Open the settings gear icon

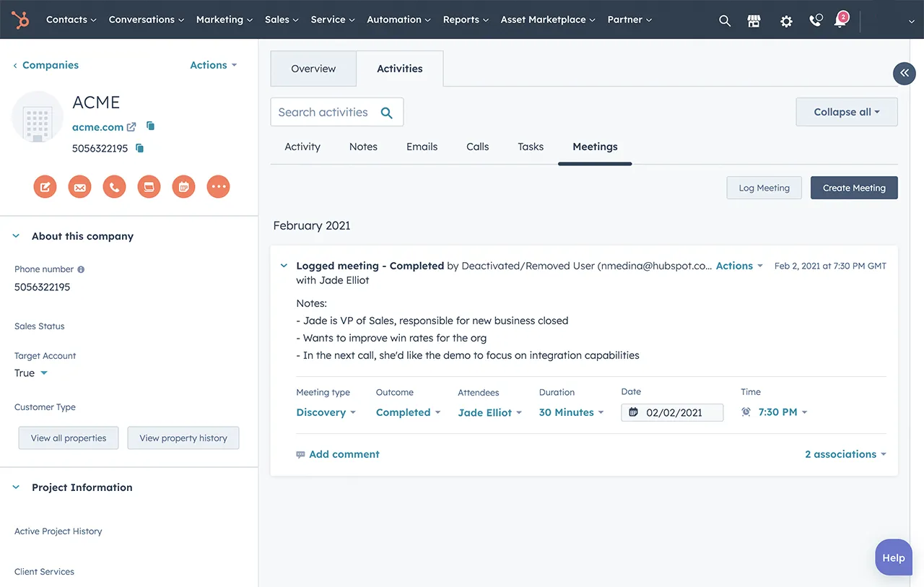click(786, 21)
